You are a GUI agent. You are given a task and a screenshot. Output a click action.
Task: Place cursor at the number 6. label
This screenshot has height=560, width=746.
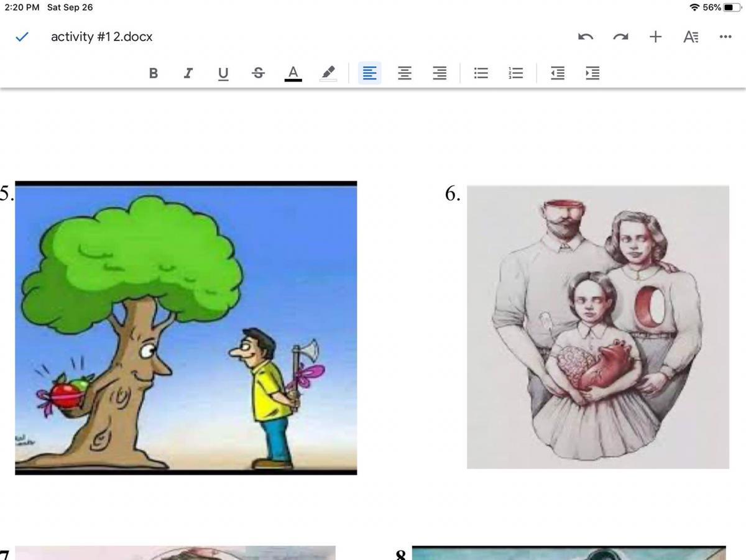(453, 194)
